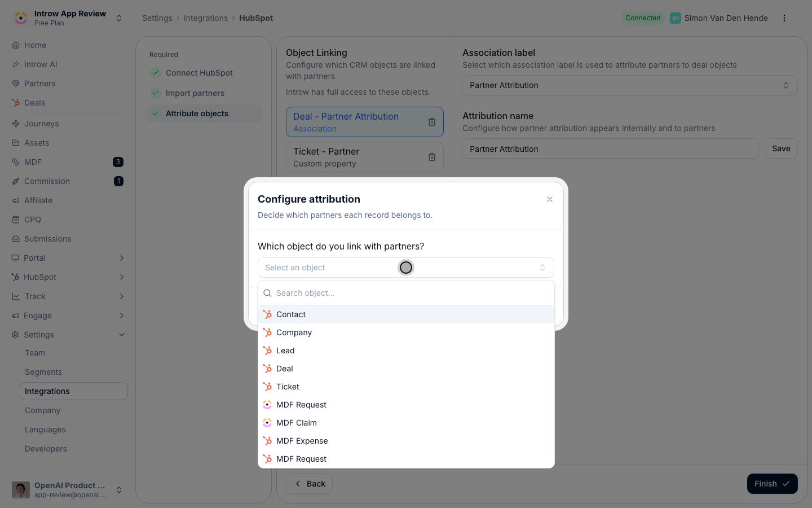The image size is (812, 508).
Task: Click the HubSpot icon beside Deals
Action: click(16, 103)
